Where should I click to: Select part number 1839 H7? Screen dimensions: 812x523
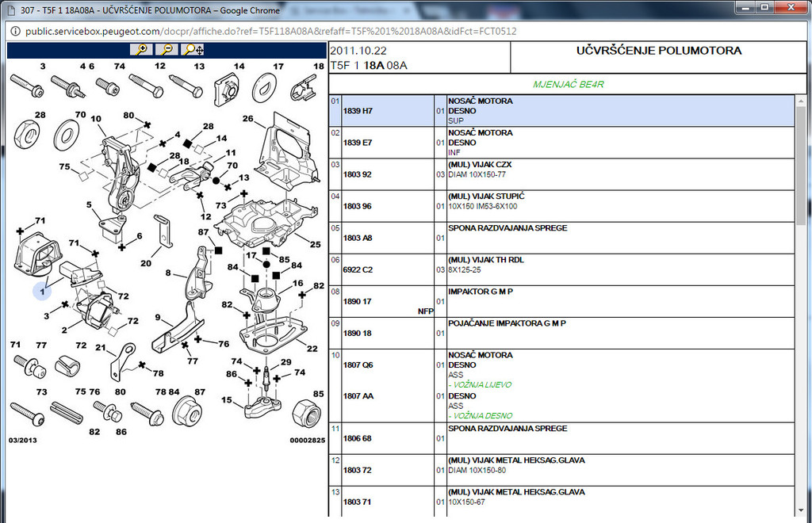click(358, 111)
